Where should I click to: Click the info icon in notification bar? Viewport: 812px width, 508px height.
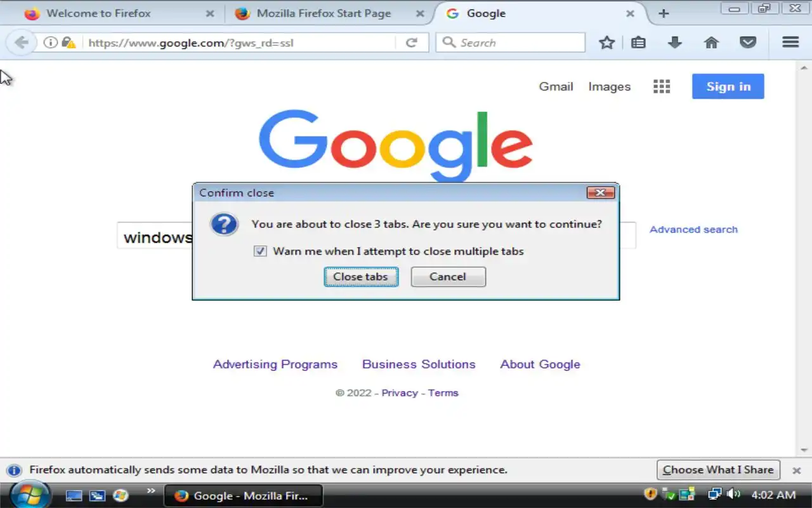(13, 471)
